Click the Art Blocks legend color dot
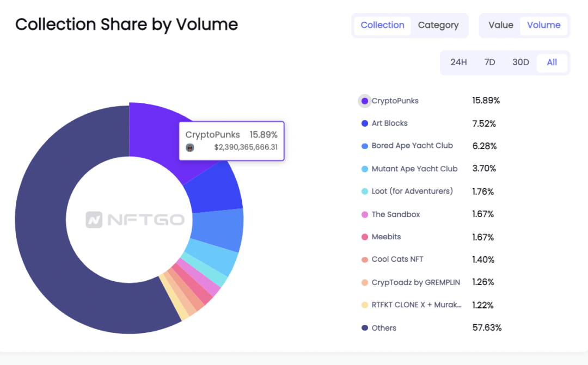Image resolution: width=588 pixels, height=365 pixels. [364, 123]
